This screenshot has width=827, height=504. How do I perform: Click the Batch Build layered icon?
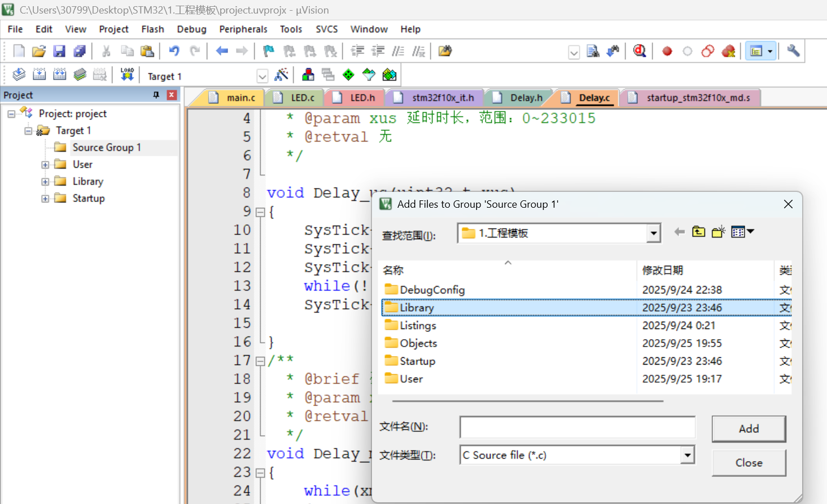[80, 74]
